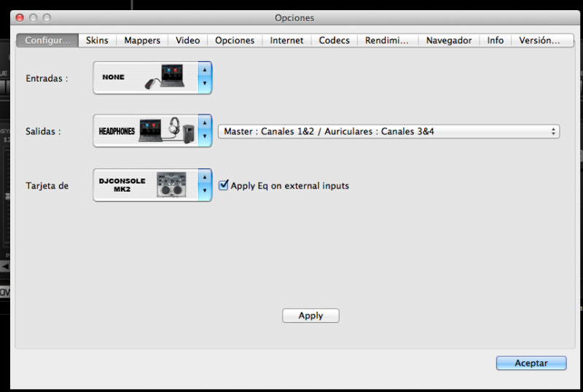583x392 pixels.
Task: Open the Video tab
Action: (188, 40)
